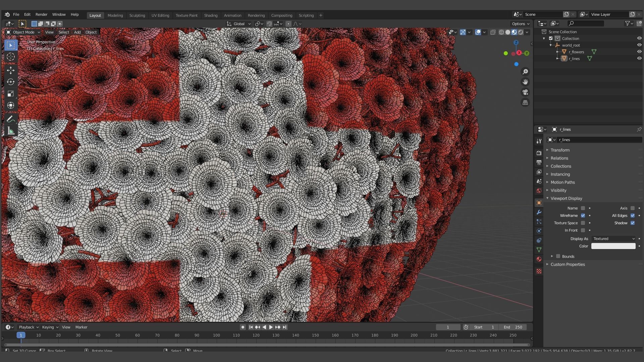Viewport: 644px width, 362px height.
Task: Select the Measure ruler tool
Action: tap(11, 131)
